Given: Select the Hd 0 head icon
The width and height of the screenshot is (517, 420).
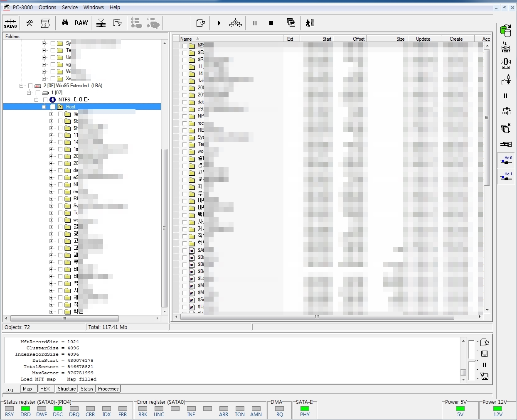Looking at the screenshot, I should (x=506, y=160).
